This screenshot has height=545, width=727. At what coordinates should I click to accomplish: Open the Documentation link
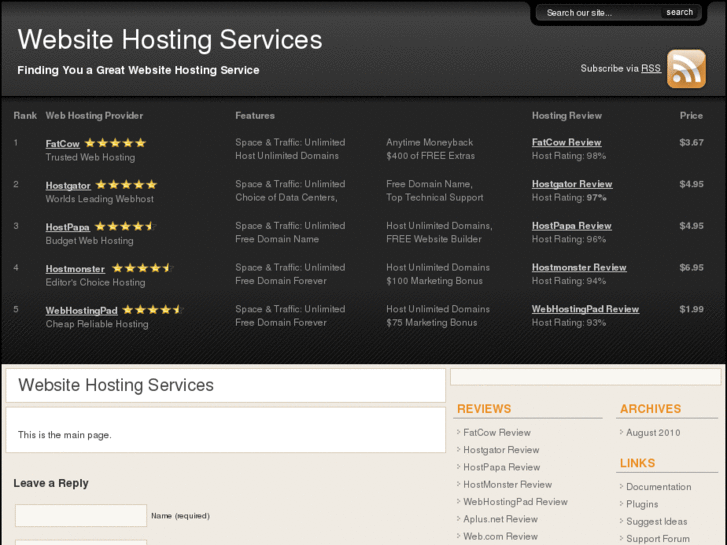click(x=659, y=487)
